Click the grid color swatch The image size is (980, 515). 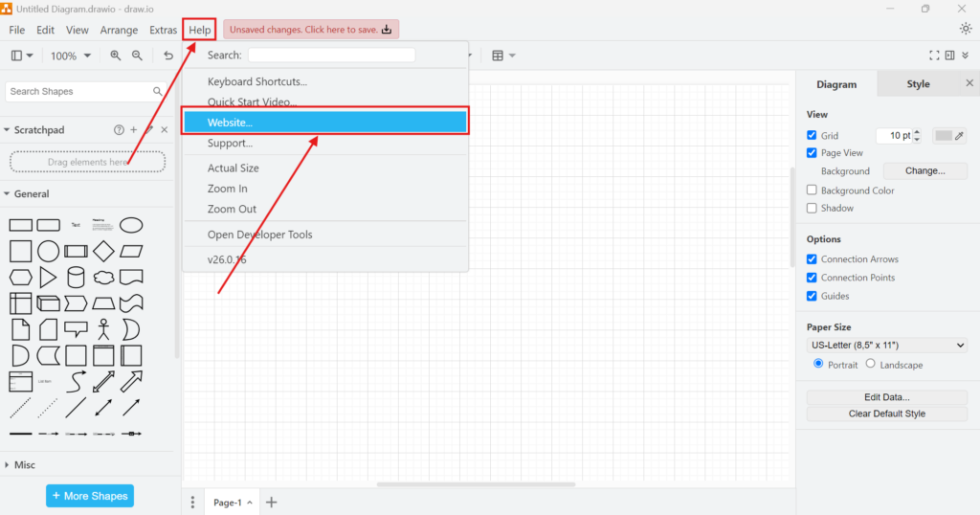(x=944, y=136)
